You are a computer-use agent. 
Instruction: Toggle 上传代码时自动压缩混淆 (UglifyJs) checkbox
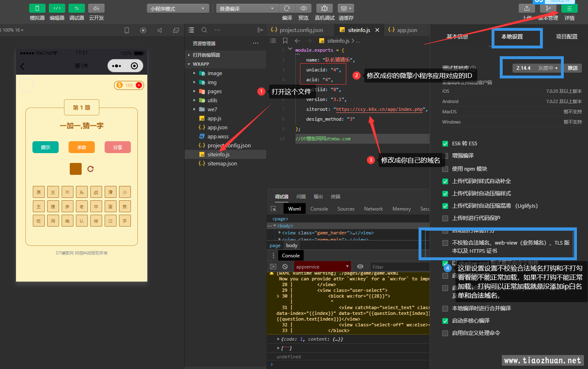445,206
